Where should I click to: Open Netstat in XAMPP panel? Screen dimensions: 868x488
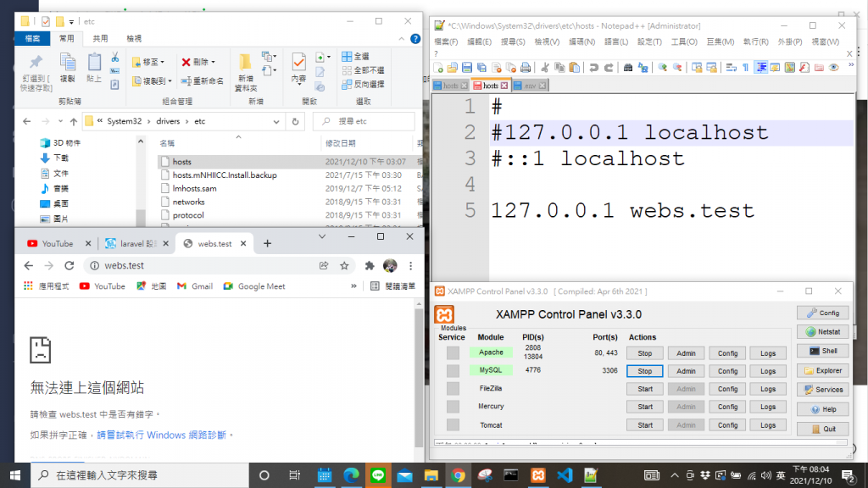click(823, 332)
